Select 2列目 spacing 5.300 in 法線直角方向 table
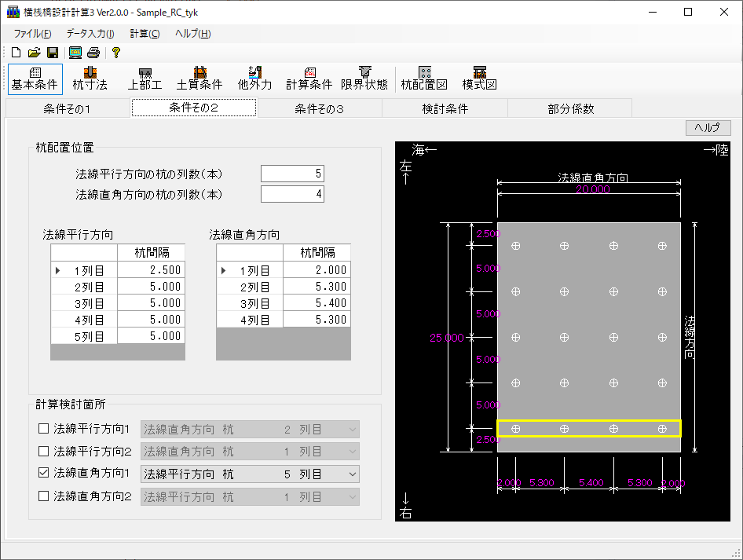 pos(317,287)
